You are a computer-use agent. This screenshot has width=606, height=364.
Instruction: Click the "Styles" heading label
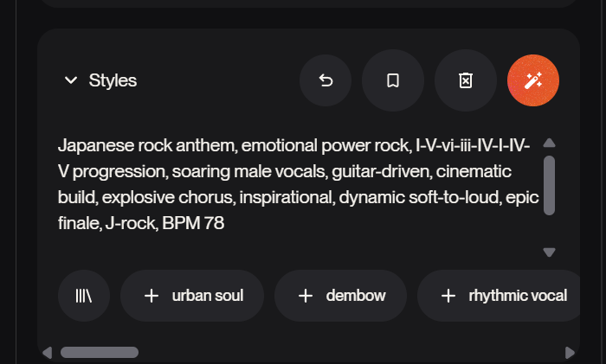(x=113, y=80)
